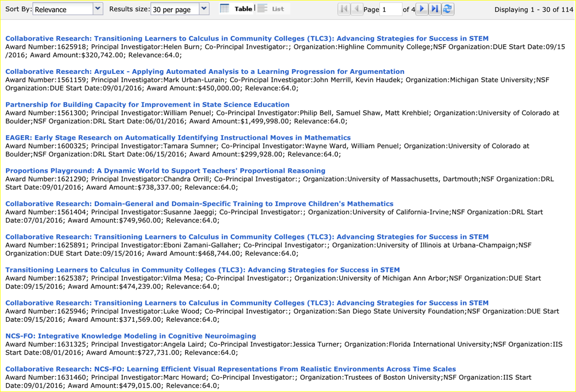The image size is (576, 392).
Task: Open NCS-FO Learning Efficient Visual Representations link
Action: pos(230,369)
